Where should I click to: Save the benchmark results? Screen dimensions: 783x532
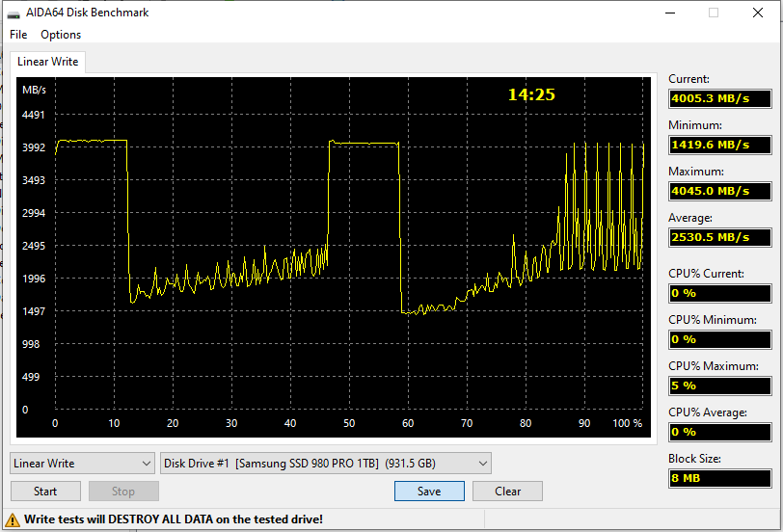[429, 492]
